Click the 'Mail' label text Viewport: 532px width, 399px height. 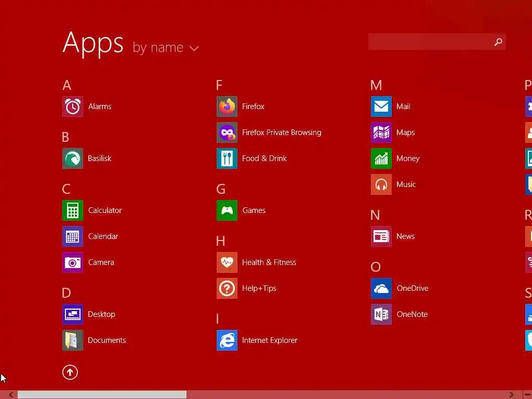(403, 107)
